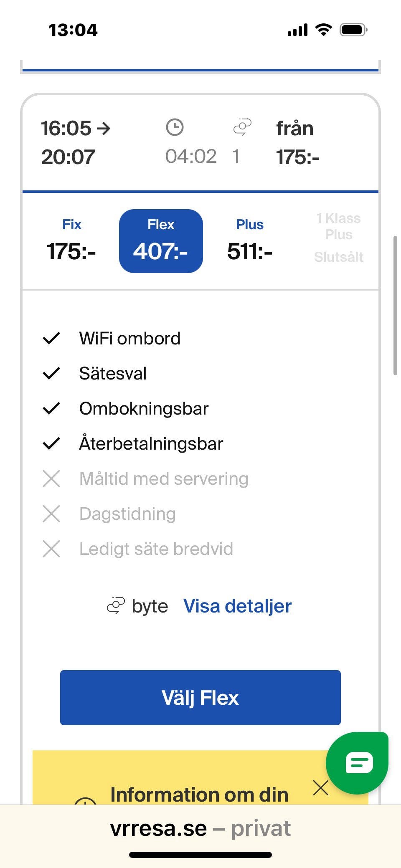
Task: Click the X icon beside Dagstidning
Action: click(x=51, y=514)
